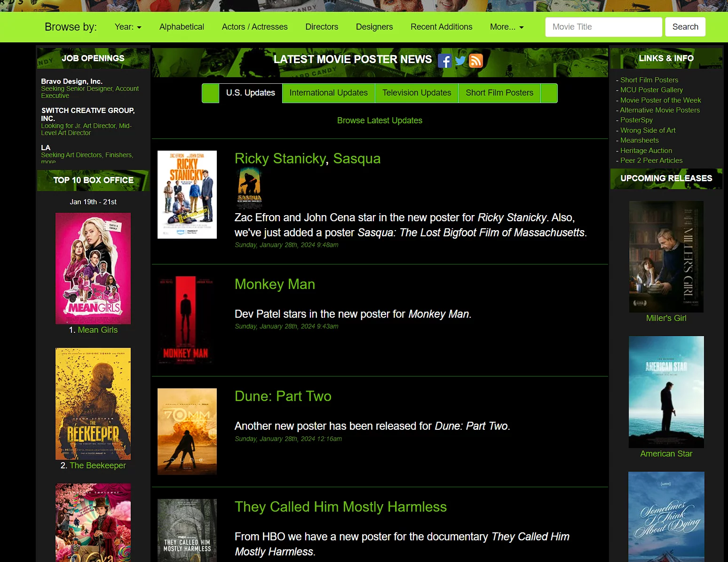Open the RSS feed icon

point(476,61)
